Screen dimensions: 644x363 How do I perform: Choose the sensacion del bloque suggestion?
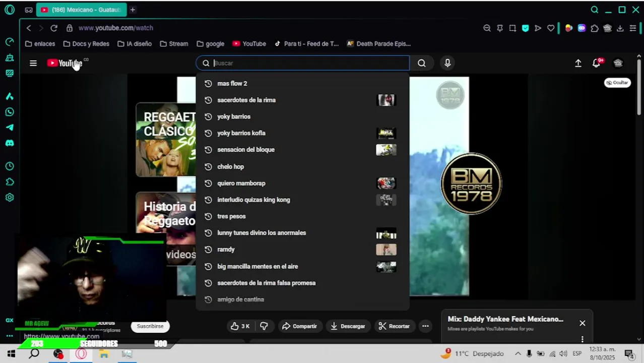point(302,150)
